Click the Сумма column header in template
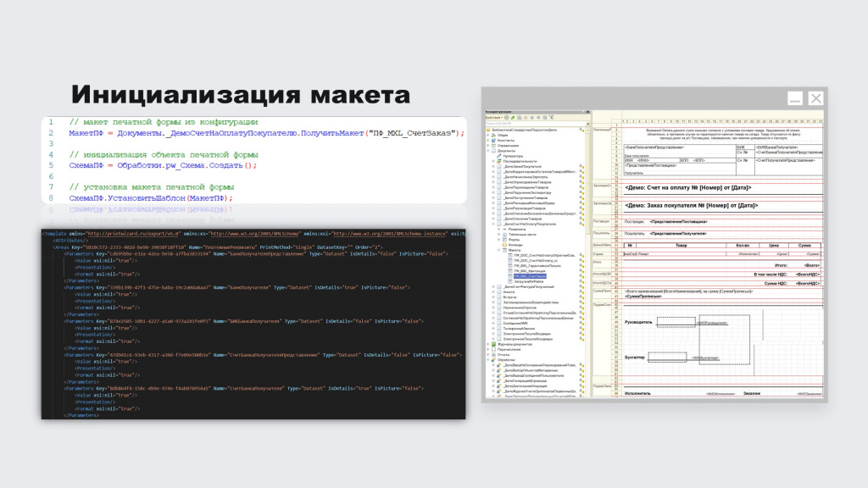 pyautogui.click(x=804, y=245)
